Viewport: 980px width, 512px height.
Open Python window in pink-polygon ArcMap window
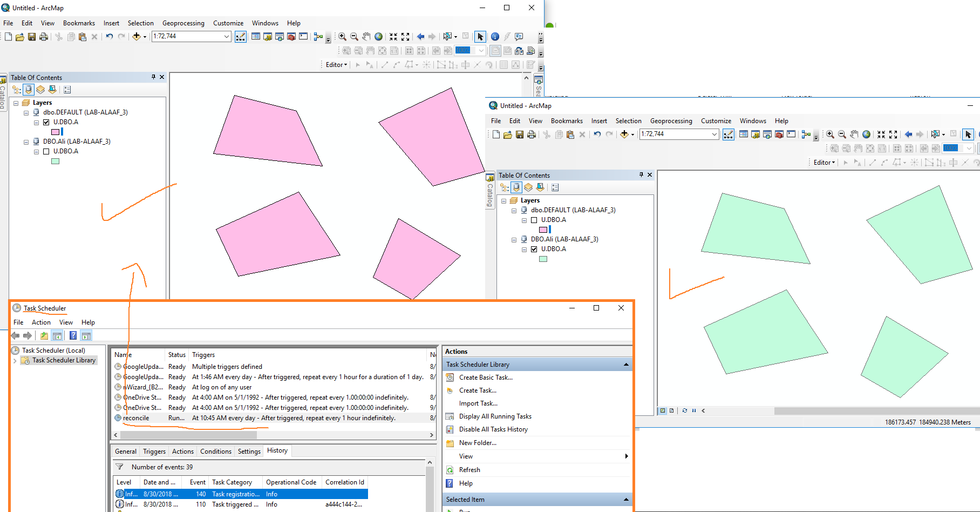[303, 37]
